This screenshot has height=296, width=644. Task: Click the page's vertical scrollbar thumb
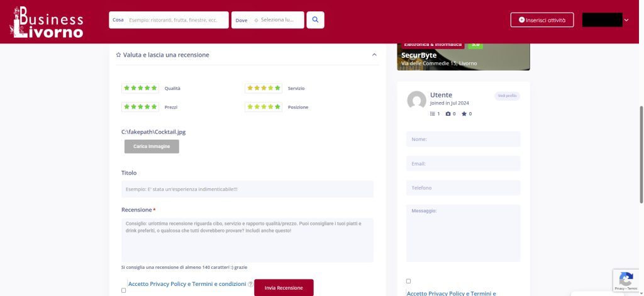pos(641,154)
